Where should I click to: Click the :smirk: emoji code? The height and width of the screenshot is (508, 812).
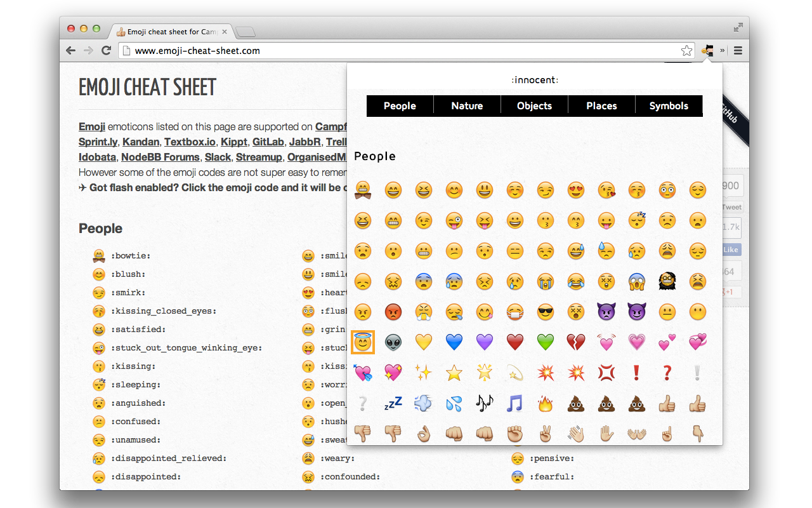(128, 293)
